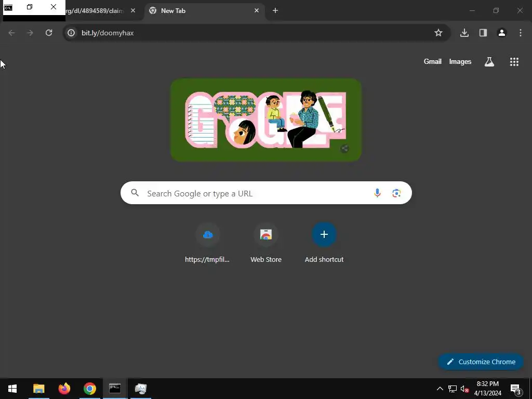
Task: Open the Google Doodle image
Action: [266, 120]
